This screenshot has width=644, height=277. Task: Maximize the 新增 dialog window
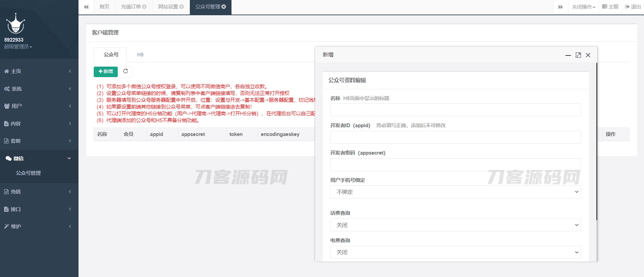[578, 55]
